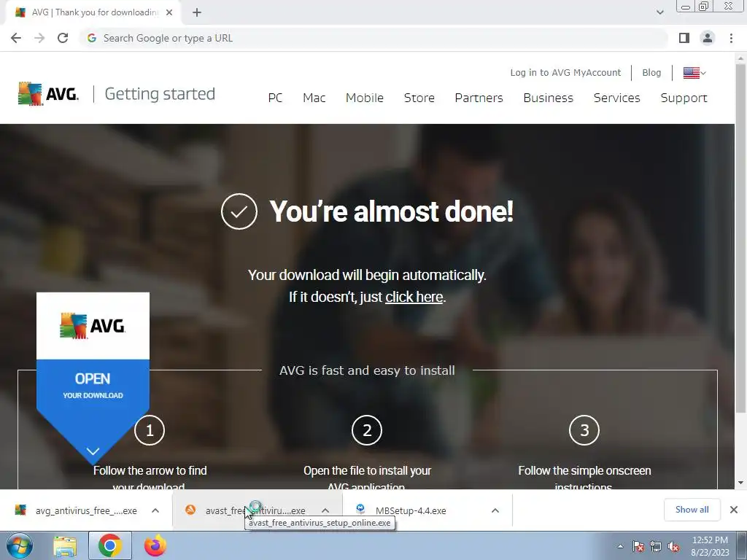The image size is (747, 560).
Task: Click the muted volume tray icon
Action: [x=673, y=547]
